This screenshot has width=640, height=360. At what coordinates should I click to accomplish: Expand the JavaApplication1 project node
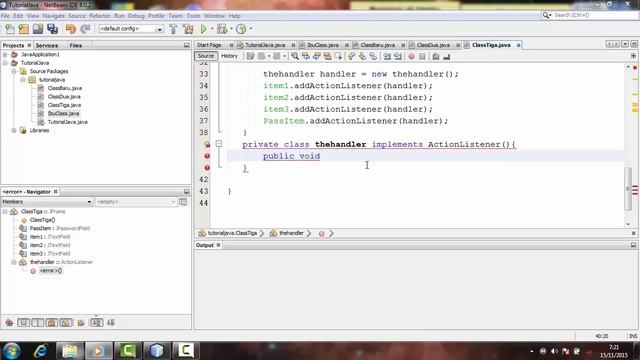[5, 54]
